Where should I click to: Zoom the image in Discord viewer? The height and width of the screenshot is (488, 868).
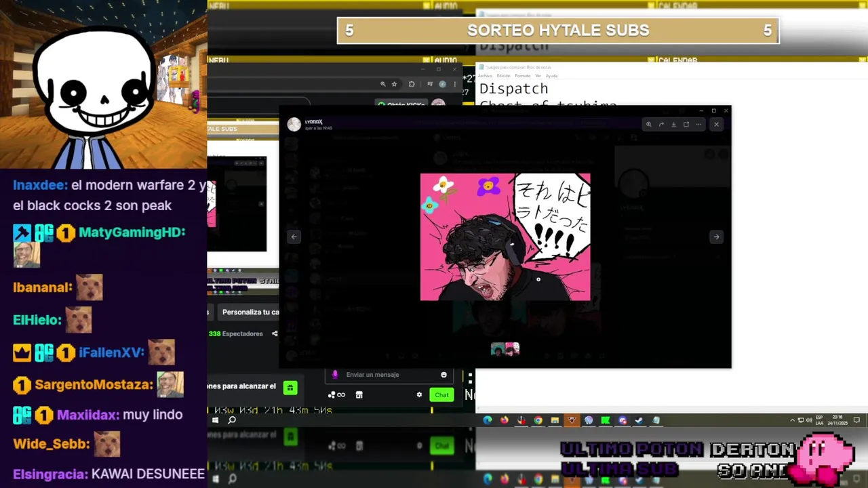pyautogui.click(x=649, y=124)
